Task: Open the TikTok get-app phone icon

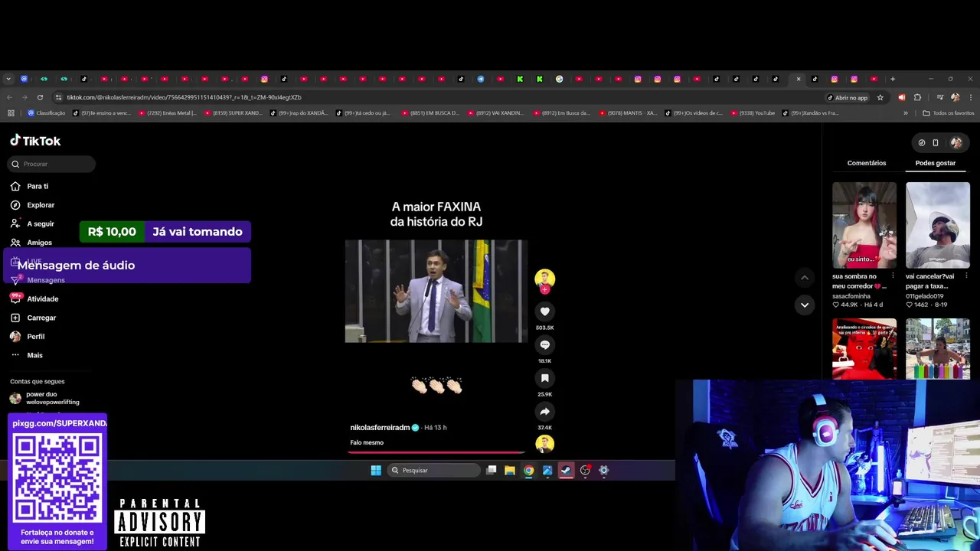Action: (936, 142)
